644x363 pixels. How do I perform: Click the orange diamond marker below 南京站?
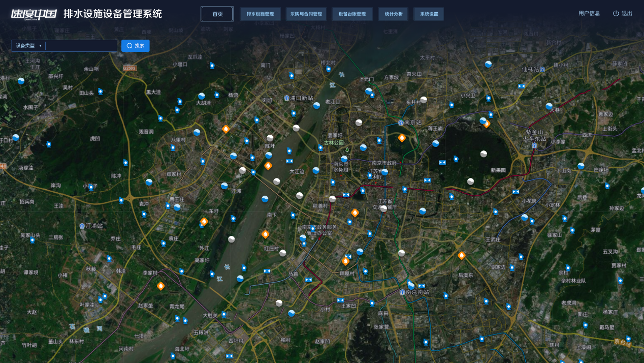pyautogui.click(x=402, y=138)
